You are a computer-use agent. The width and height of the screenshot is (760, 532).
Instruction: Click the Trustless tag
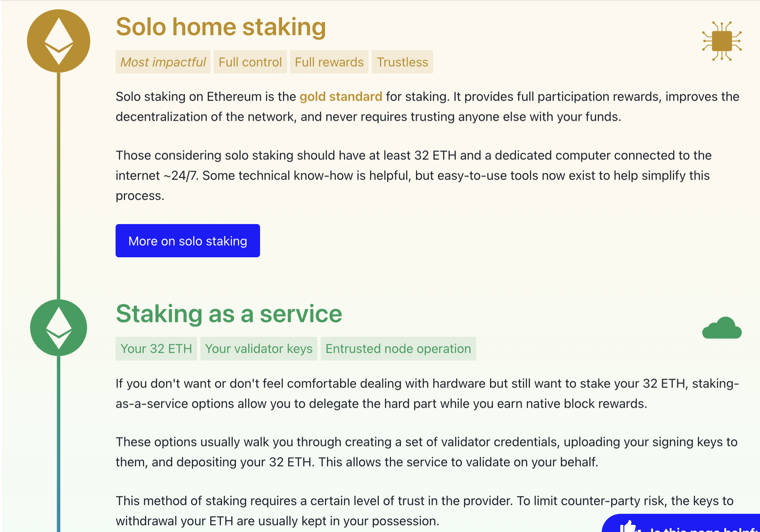pos(402,62)
